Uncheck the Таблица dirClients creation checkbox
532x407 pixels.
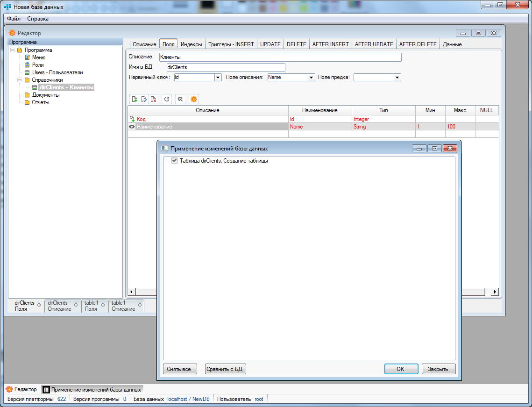(175, 161)
